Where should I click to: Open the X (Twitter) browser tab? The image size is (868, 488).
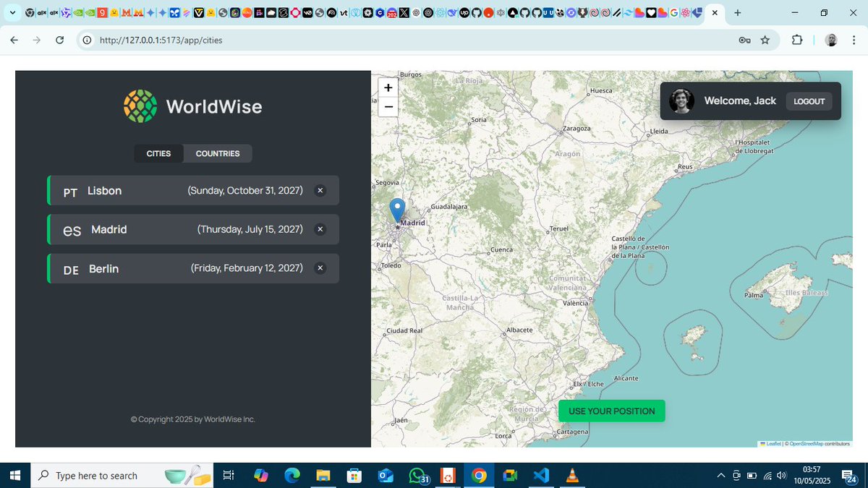point(404,13)
